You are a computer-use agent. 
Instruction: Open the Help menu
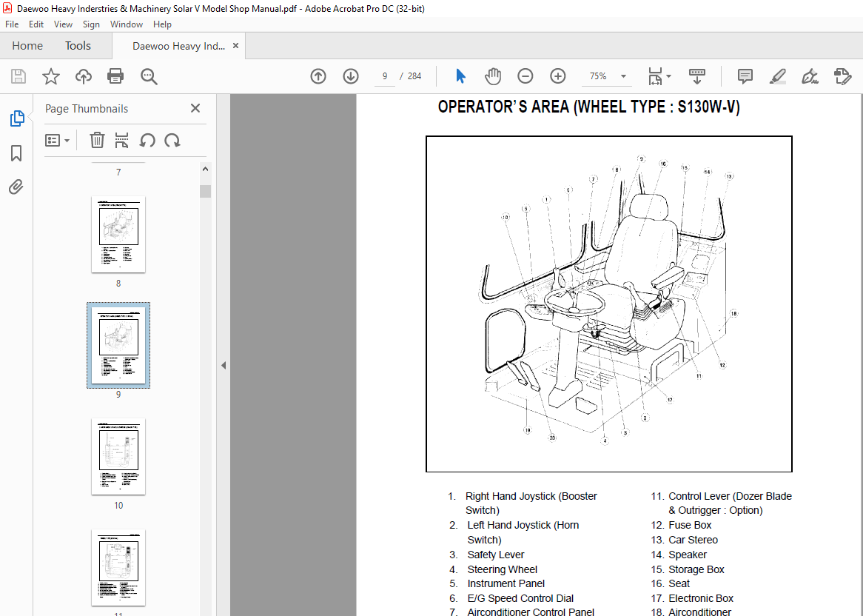[162, 24]
